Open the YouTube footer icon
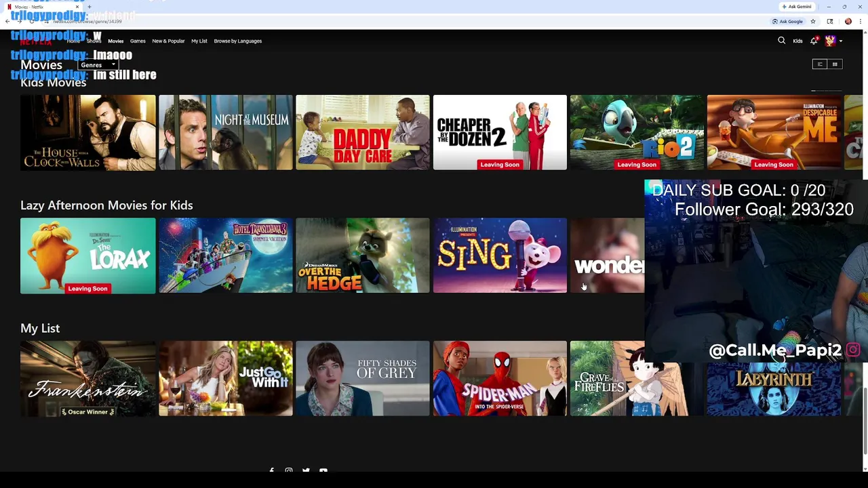The width and height of the screenshot is (868, 488). [x=323, y=470]
